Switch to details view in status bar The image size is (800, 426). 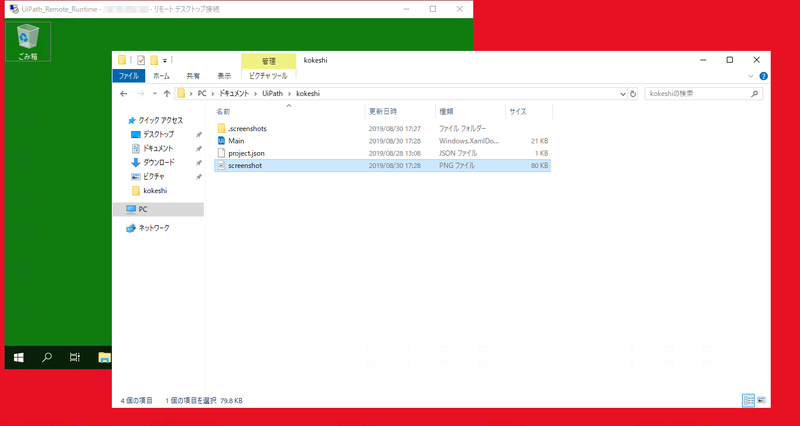pyautogui.click(x=748, y=400)
